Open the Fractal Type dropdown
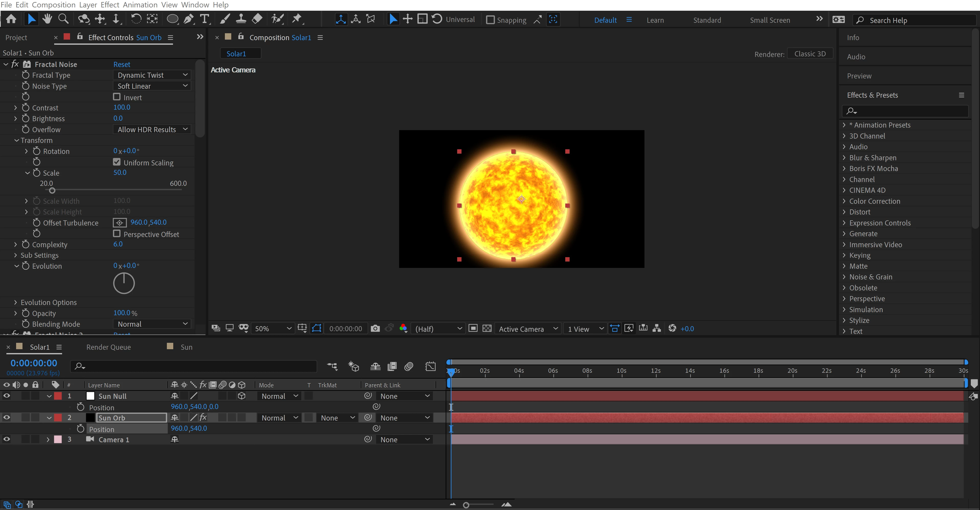 [152, 75]
